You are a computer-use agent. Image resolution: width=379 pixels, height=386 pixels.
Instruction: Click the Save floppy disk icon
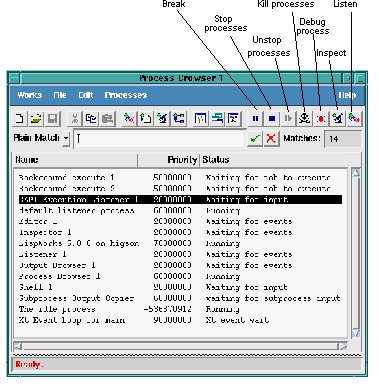pos(53,119)
